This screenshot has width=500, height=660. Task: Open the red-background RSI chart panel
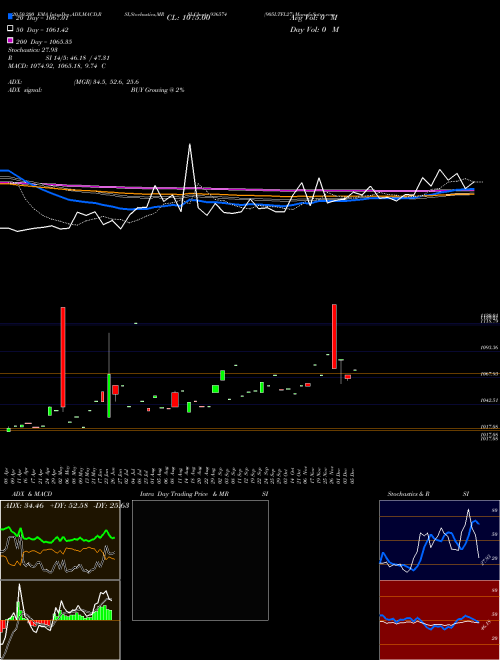439,620
